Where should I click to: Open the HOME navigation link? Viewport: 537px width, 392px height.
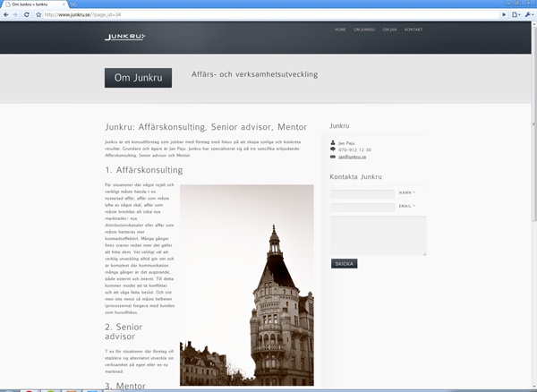340,30
